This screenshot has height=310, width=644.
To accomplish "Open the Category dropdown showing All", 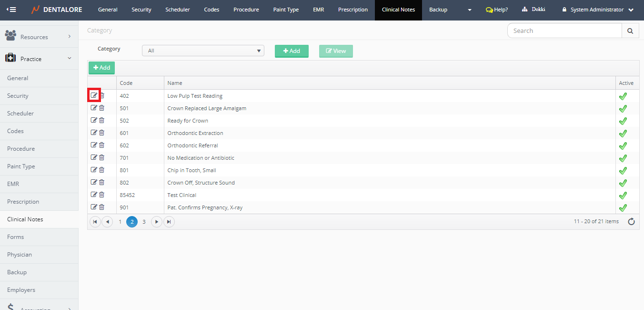I will (x=203, y=51).
